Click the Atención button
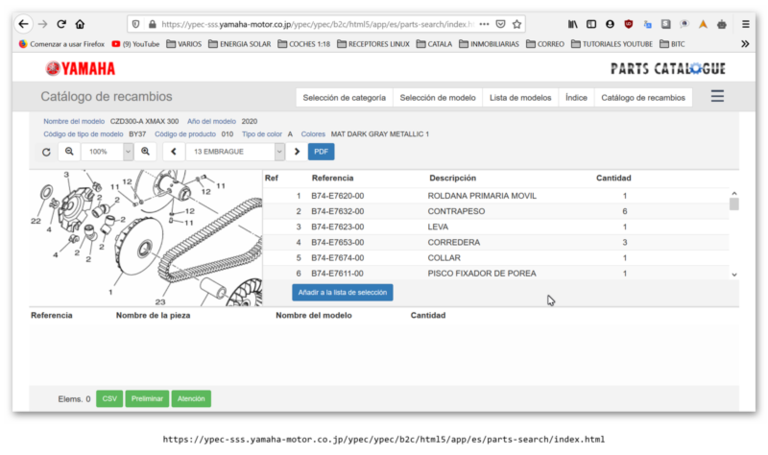Image resolution: width=768 pixels, height=455 pixels. (x=191, y=399)
